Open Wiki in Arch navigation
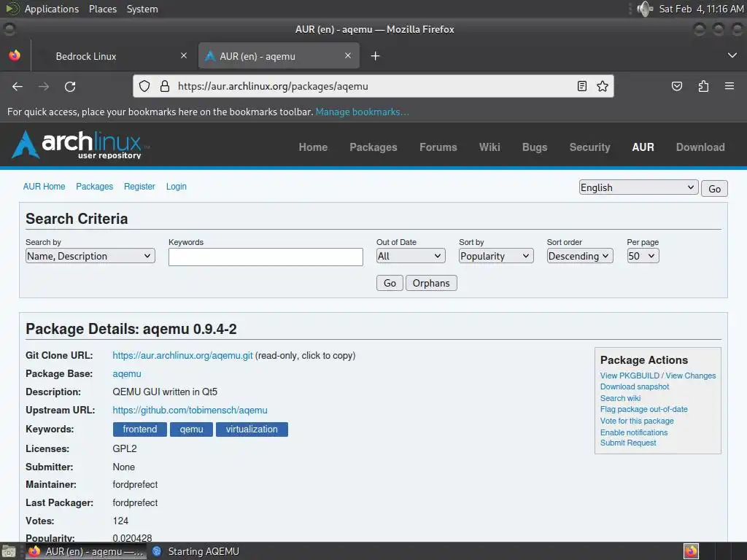 pyautogui.click(x=489, y=147)
